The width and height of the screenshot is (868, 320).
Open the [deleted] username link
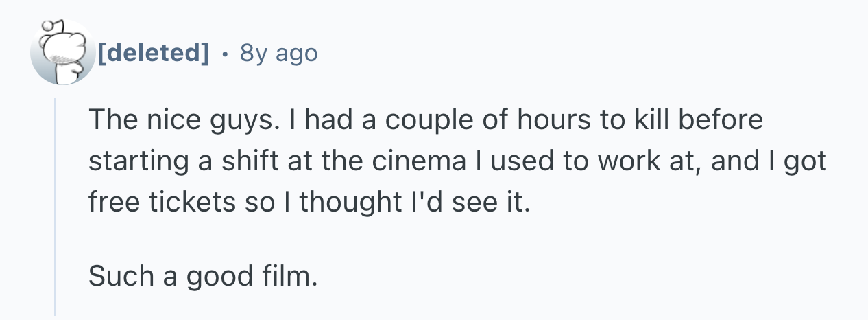(x=154, y=53)
